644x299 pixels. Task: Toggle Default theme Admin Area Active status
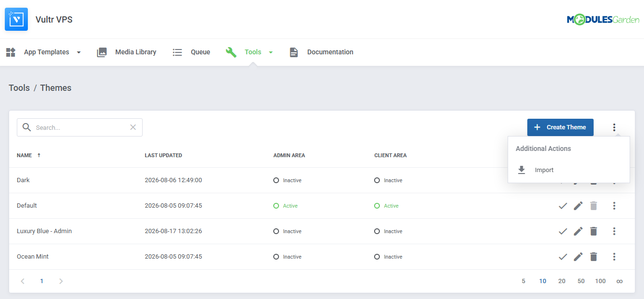coord(285,206)
